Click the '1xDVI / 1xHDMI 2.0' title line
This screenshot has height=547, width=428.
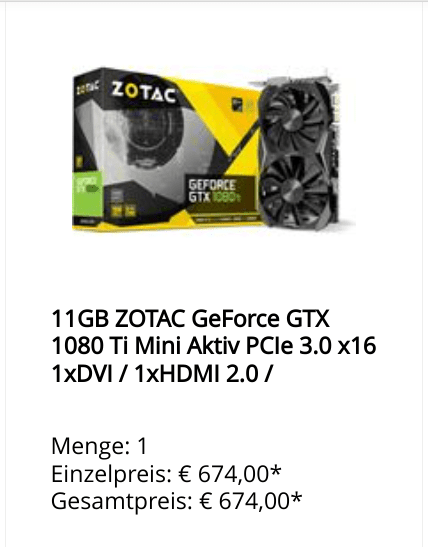tap(161, 374)
